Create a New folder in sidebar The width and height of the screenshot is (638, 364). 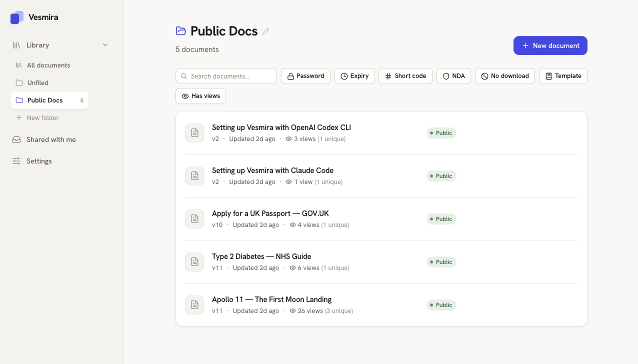tap(49, 117)
